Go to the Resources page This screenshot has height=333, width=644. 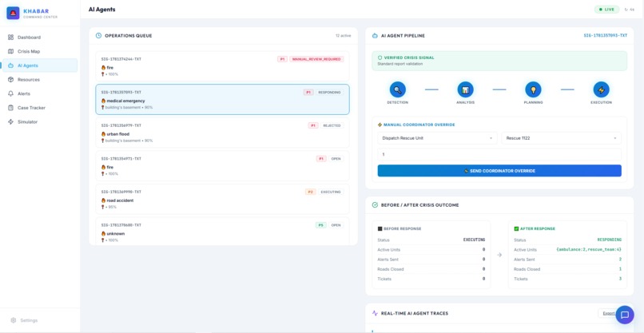(x=40, y=80)
